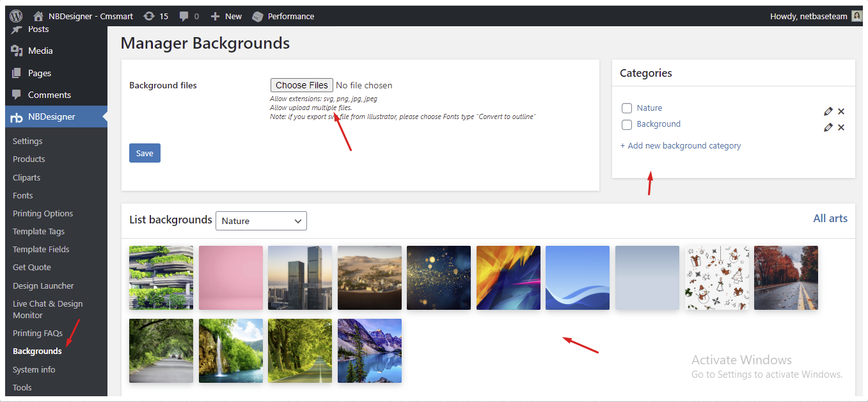Image resolution: width=868 pixels, height=402 pixels.
Task: Open the List backgrounds category dropdown
Action: point(261,220)
